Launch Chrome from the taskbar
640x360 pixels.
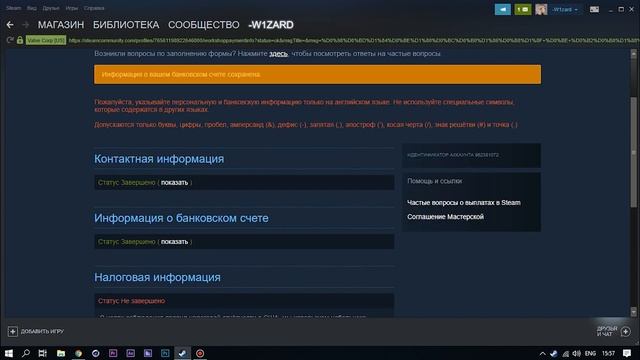click(x=78, y=353)
